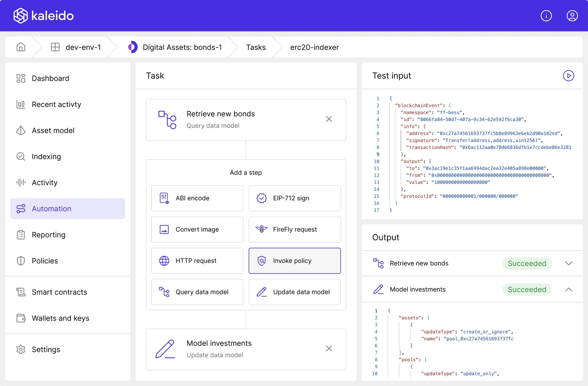Run the test input with play icon
The image size is (588, 386).
pos(568,76)
